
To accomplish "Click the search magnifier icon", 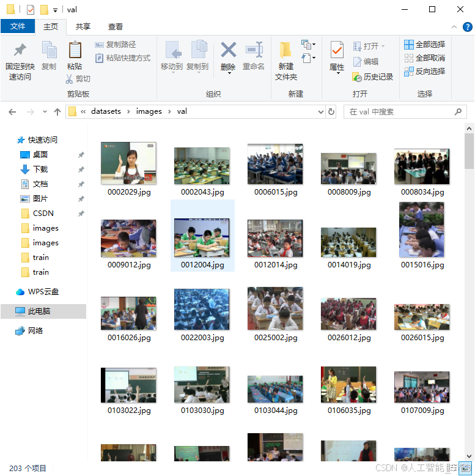I will click(x=458, y=112).
